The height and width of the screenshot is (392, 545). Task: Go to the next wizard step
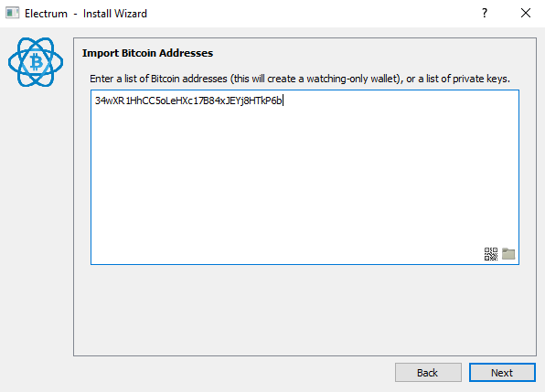coord(502,373)
